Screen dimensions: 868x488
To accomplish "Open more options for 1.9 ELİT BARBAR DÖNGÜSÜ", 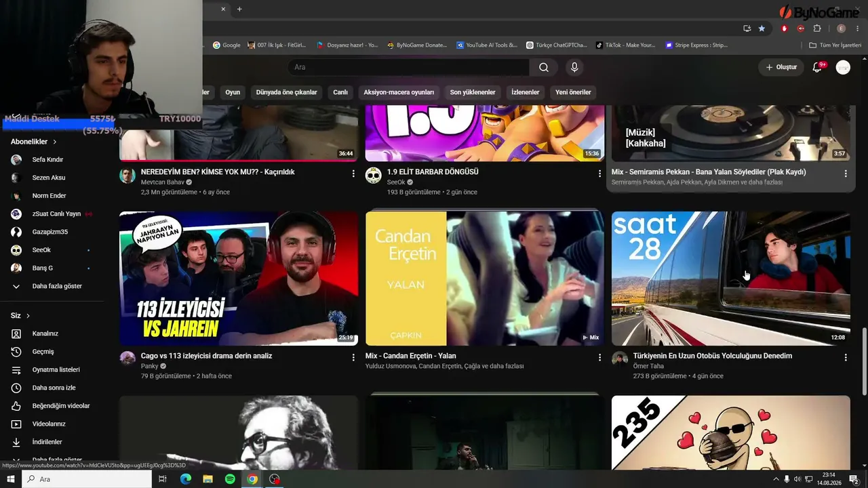I will coord(599,174).
